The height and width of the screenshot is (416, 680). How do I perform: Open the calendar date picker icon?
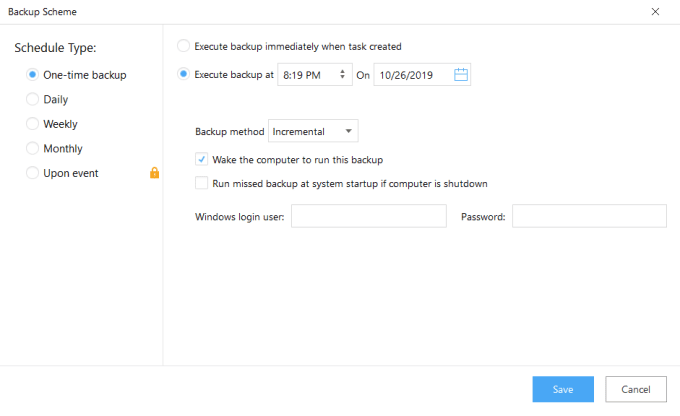(x=461, y=75)
